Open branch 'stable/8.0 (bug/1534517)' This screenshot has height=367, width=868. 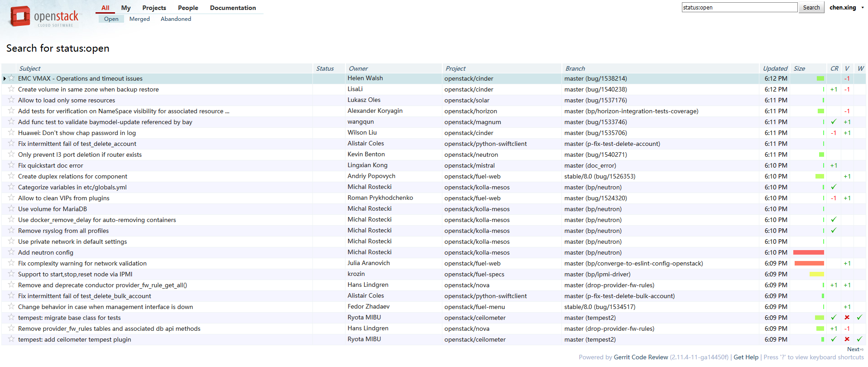tap(599, 307)
